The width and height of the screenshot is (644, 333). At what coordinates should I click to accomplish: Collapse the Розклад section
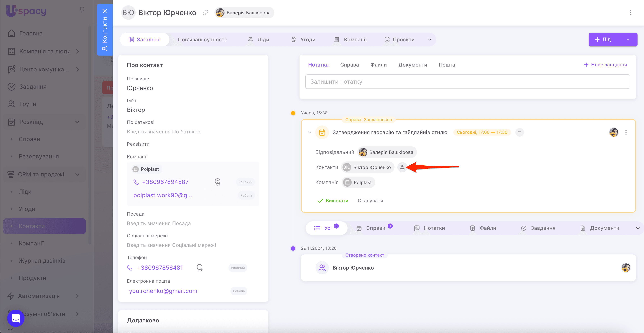(x=78, y=122)
